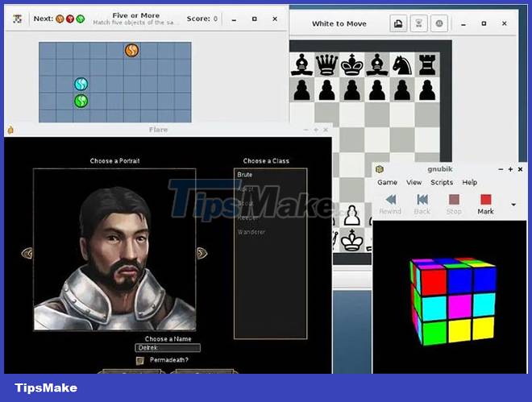Minimize the Chess window

click(x=463, y=23)
